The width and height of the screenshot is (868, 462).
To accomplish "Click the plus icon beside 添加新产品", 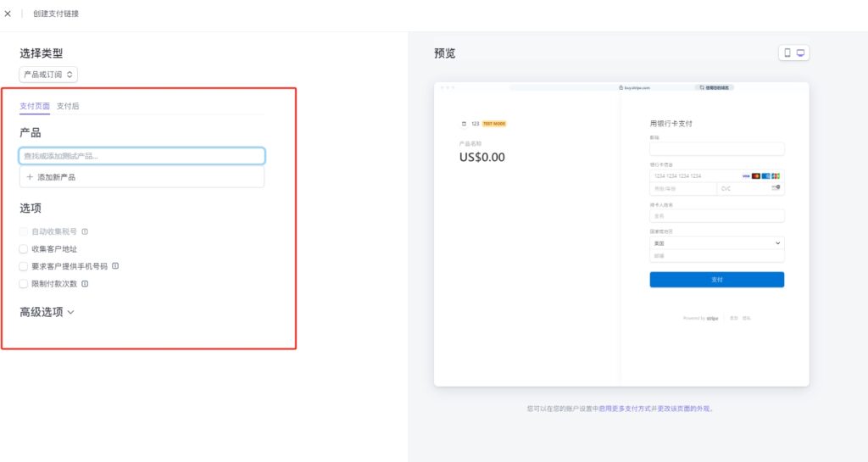I will point(30,177).
